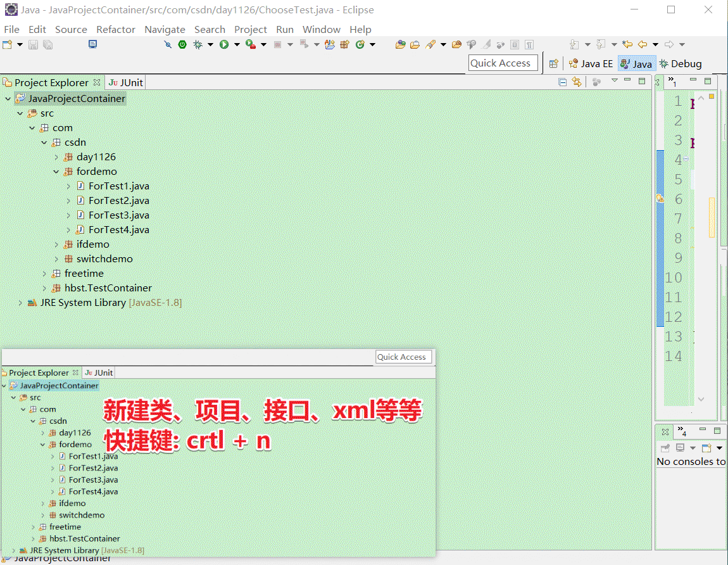The image size is (728, 565).
Task: Open the Refactor menu
Action: click(116, 29)
